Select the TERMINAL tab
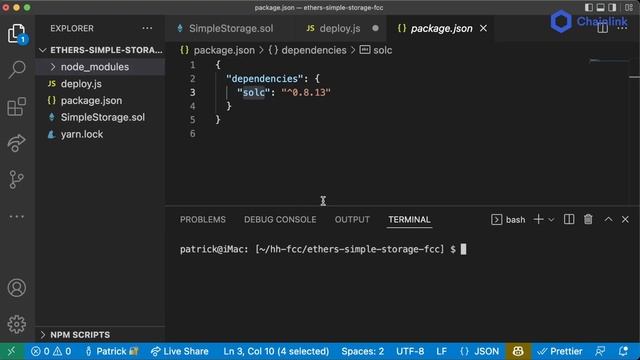Screen dimensions: 640x360 [x=409, y=220]
